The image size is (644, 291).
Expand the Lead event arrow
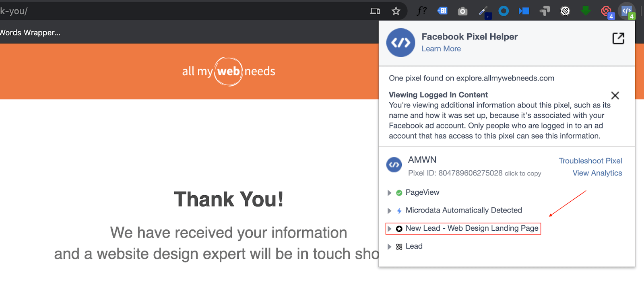point(389,247)
